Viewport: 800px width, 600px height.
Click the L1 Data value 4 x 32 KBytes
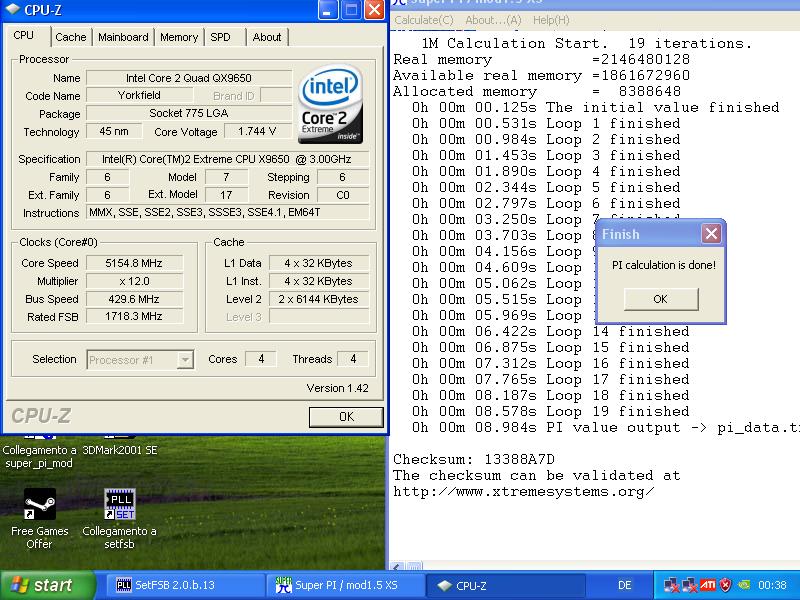tap(318, 263)
